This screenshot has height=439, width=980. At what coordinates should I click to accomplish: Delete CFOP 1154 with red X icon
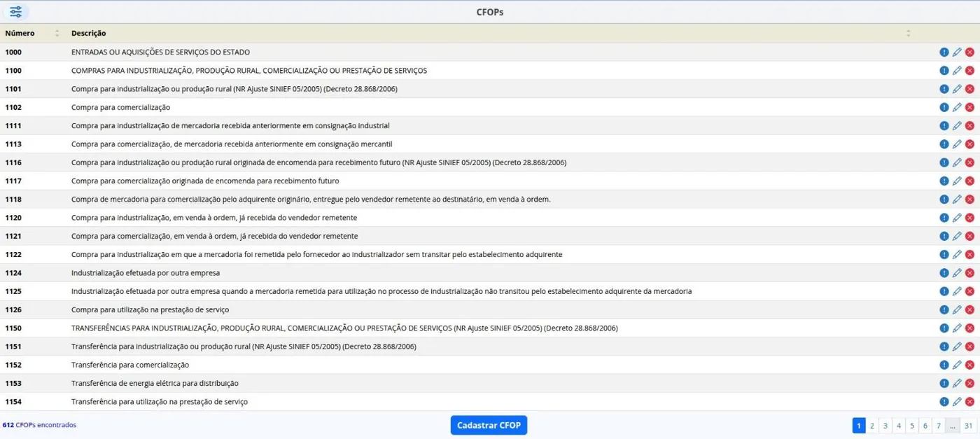point(969,402)
